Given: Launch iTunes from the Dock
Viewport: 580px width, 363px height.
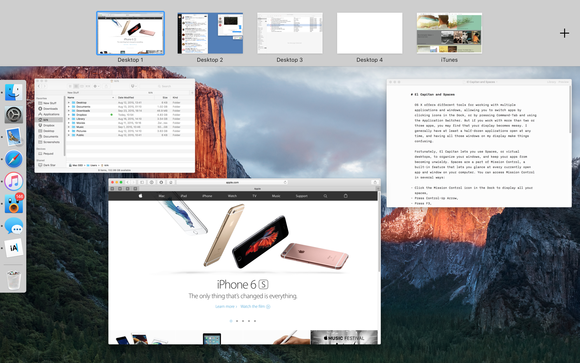Looking at the screenshot, I should [x=14, y=181].
